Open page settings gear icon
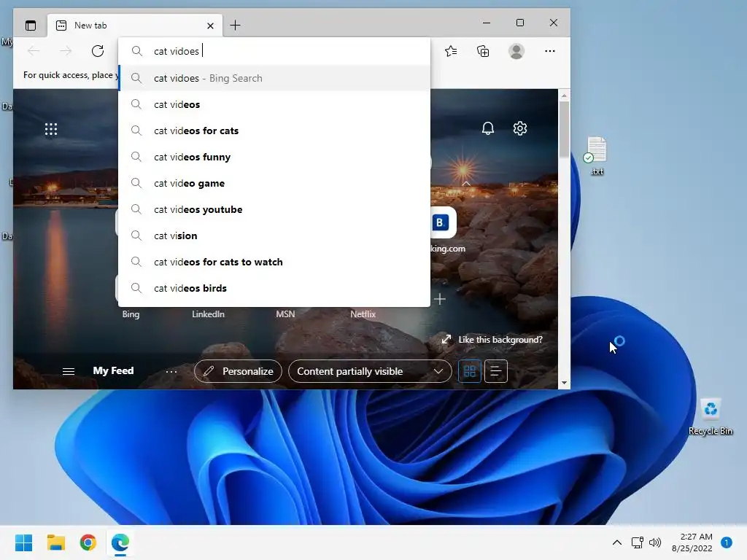This screenshot has width=747, height=560. 519,128
